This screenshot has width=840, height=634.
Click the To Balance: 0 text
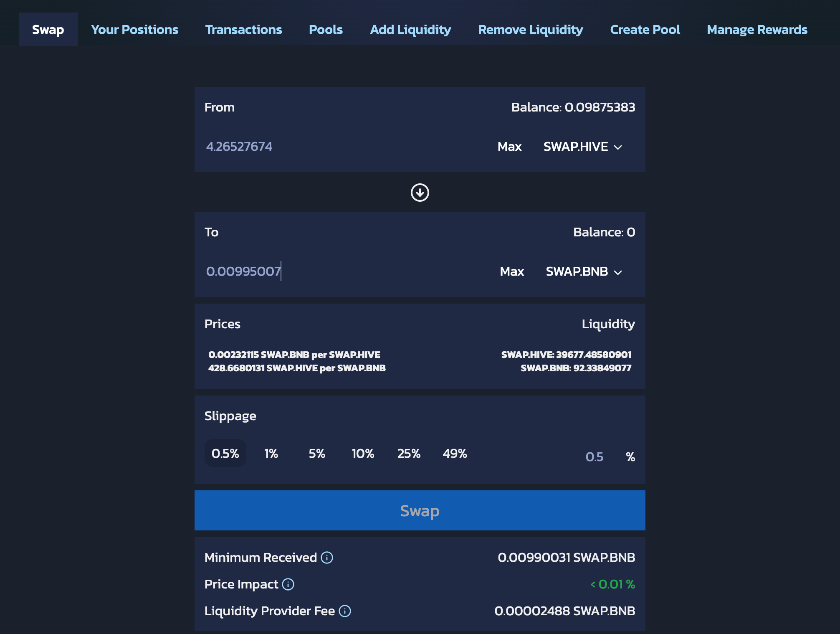pyautogui.click(x=604, y=232)
